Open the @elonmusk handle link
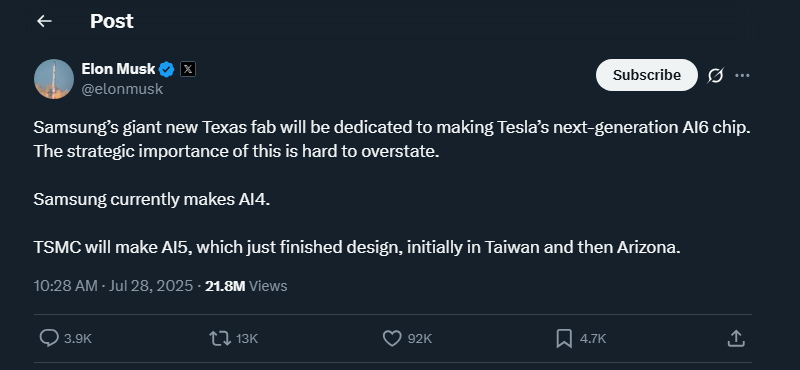This screenshot has width=800, height=370. pyautogui.click(x=122, y=89)
